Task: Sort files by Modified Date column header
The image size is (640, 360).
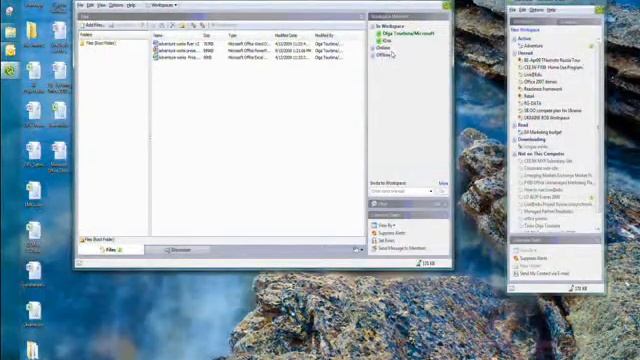Action: click(286, 36)
